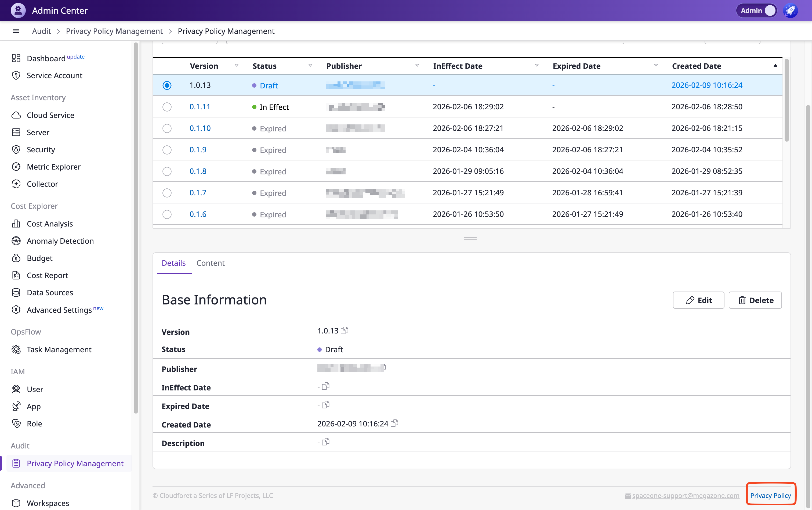Image resolution: width=812 pixels, height=510 pixels.
Task: Click the hamburger menu icon
Action: pos(16,31)
